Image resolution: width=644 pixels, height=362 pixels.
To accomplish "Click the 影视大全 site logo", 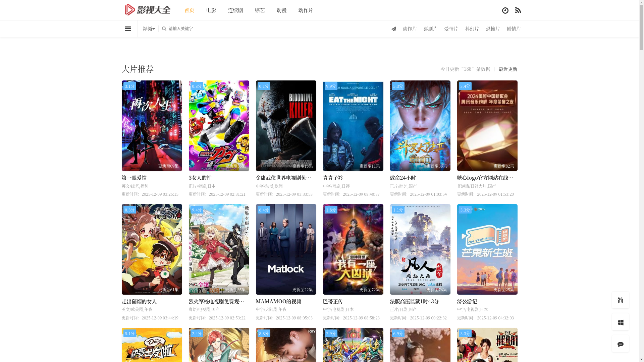I will tap(148, 10).
